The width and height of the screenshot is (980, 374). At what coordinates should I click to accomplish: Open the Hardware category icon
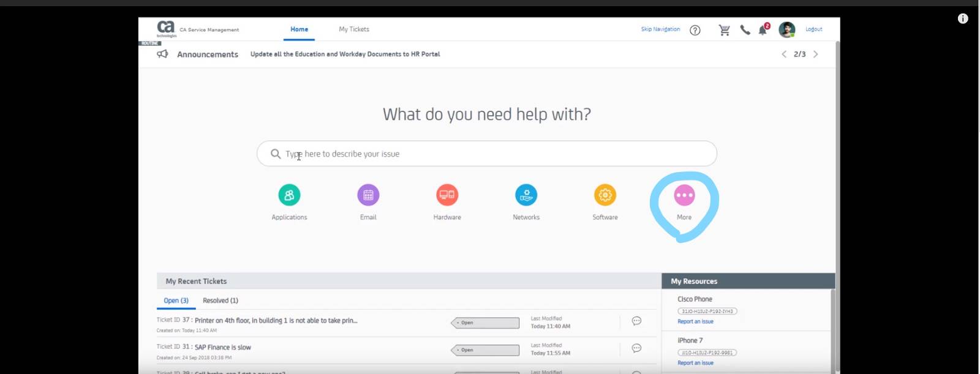pos(447,195)
